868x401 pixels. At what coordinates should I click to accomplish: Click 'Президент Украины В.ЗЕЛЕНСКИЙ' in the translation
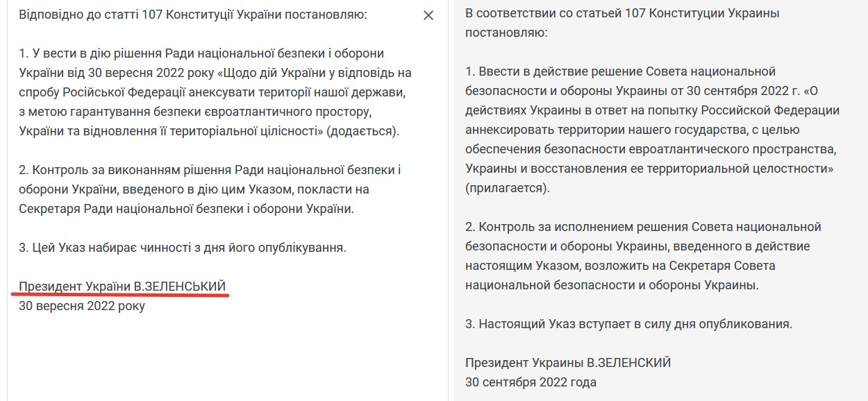coord(568,362)
